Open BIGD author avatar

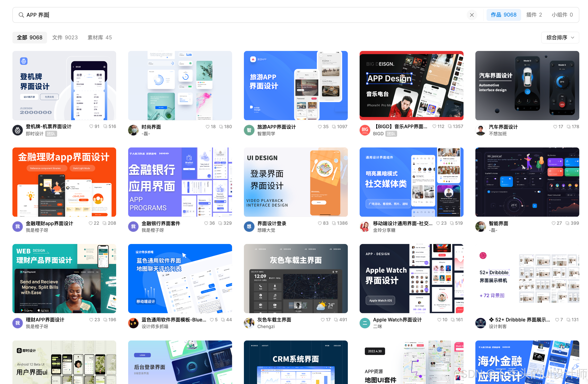365,130
